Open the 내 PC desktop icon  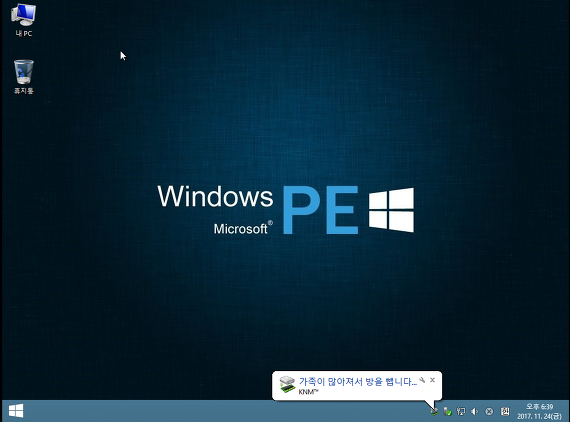pos(24,20)
